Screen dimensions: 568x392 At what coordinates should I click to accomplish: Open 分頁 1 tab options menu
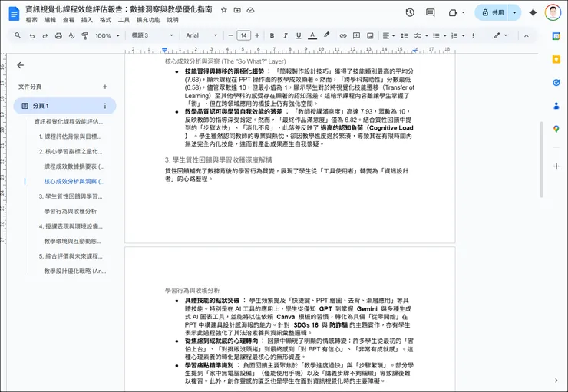[x=105, y=106]
